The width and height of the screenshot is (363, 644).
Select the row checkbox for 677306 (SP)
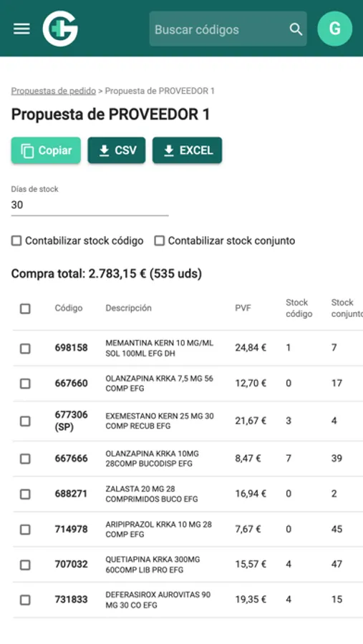[x=25, y=421]
